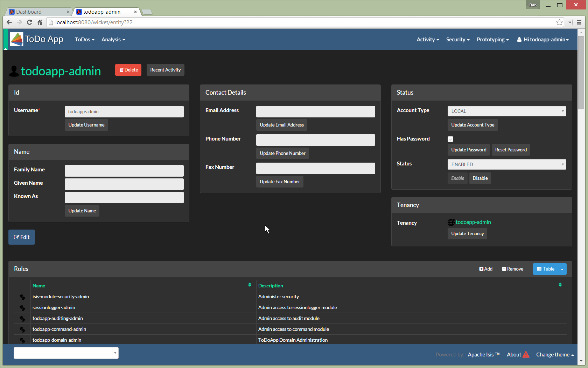Viewport: 588px width, 368px height.
Task: Click the Update Password button
Action: pyautogui.click(x=469, y=150)
